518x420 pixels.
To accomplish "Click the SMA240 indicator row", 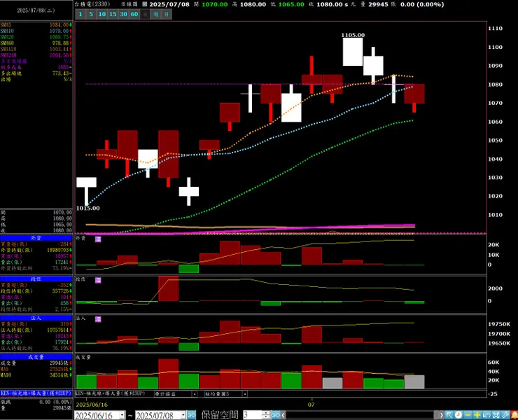I will [36, 55].
